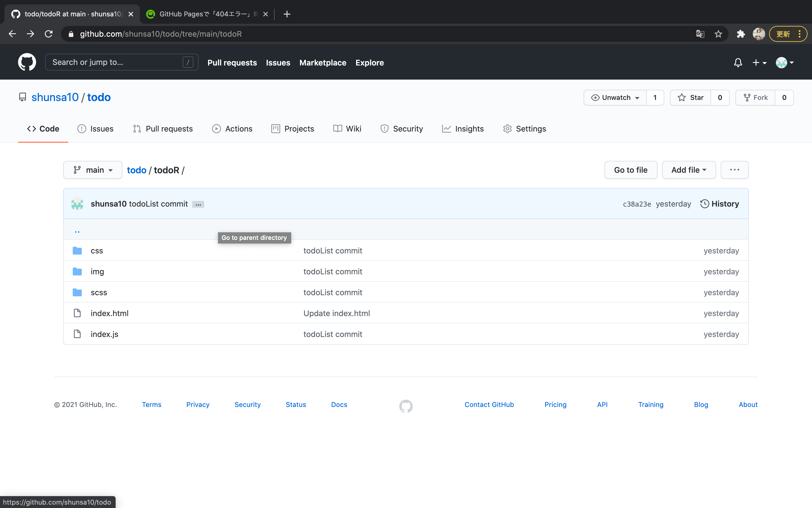Open Issues in top navigation
The width and height of the screenshot is (812, 508).
(x=278, y=62)
